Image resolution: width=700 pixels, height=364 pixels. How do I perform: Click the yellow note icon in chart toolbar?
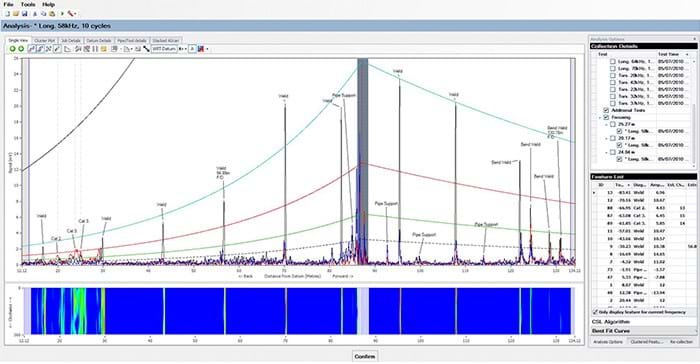coord(104,49)
